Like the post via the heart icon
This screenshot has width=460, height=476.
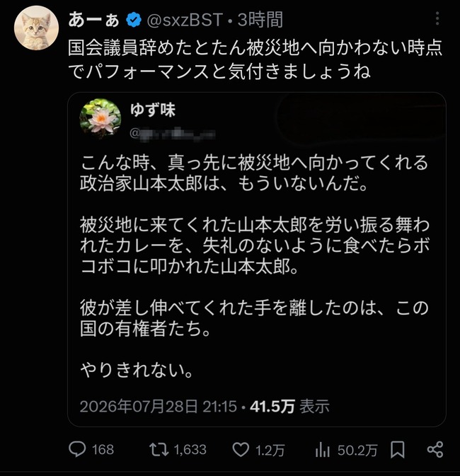241,450
